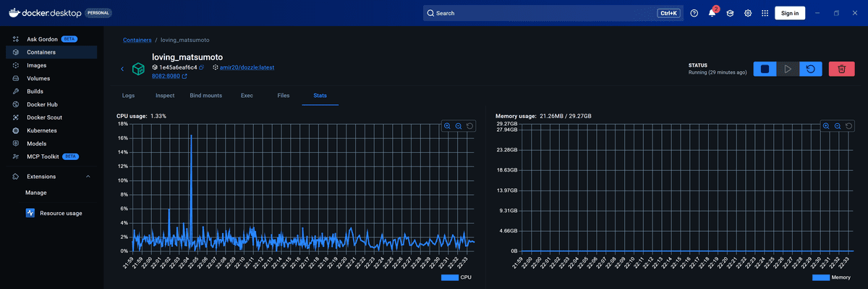Image resolution: width=868 pixels, height=289 pixels.
Task: Restart the loving_matsumoto container
Action: point(811,69)
